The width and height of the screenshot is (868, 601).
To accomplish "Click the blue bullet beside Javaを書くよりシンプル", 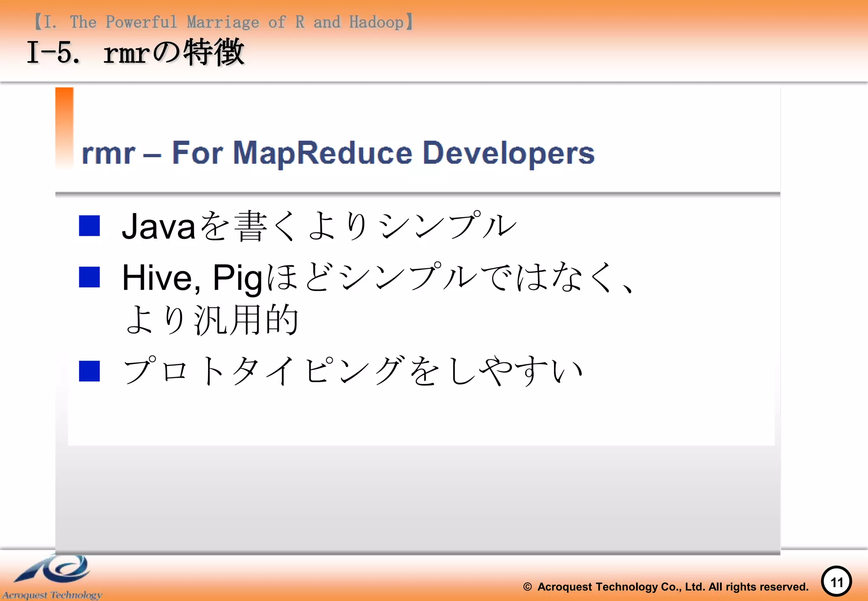I will [x=89, y=225].
